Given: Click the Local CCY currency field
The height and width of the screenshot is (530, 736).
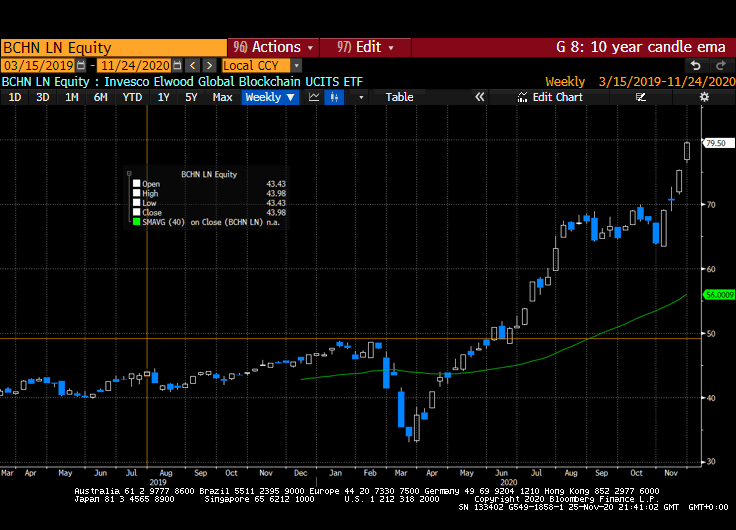Looking at the screenshot, I should [x=256, y=65].
